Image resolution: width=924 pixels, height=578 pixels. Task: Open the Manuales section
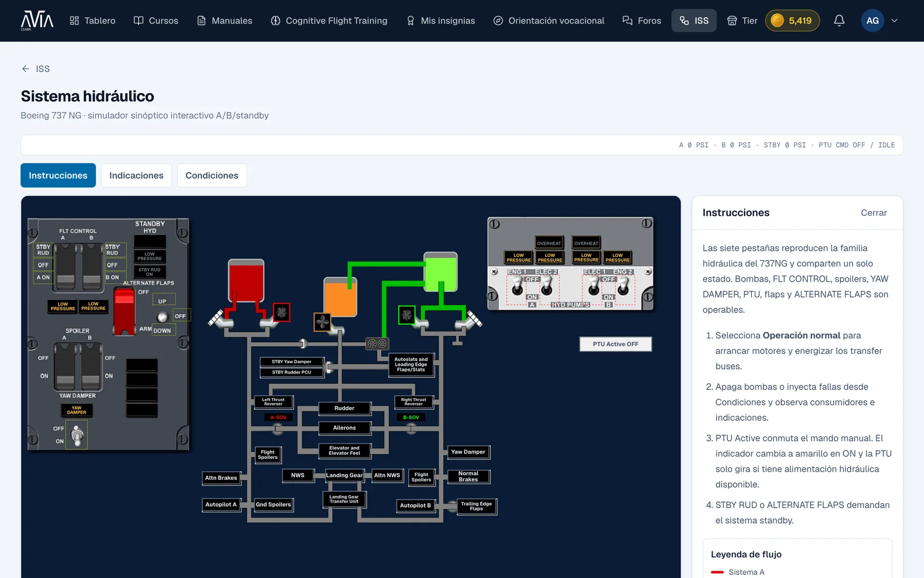click(x=225, y=21)
